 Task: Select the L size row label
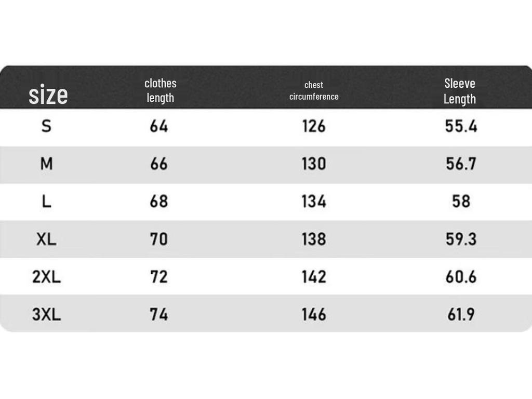tap(46, 202)
